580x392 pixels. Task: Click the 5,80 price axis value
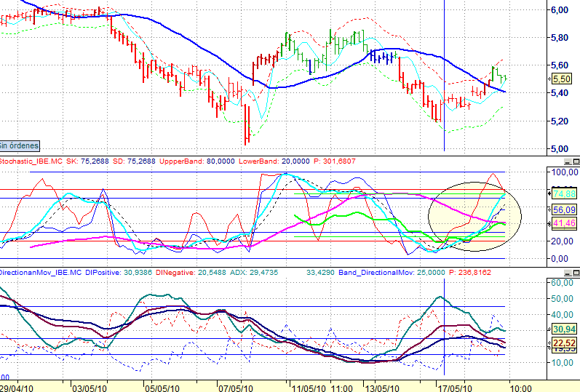click(560, 38)
